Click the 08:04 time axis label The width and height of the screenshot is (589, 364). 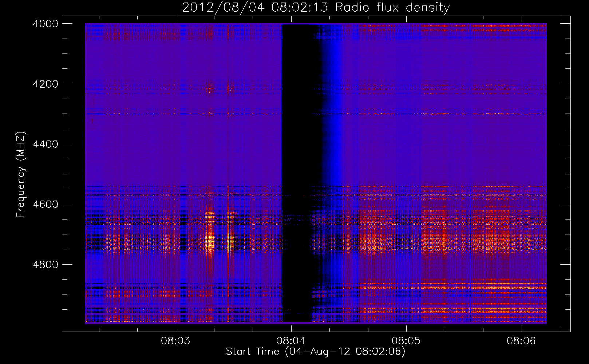click(291, 341)
